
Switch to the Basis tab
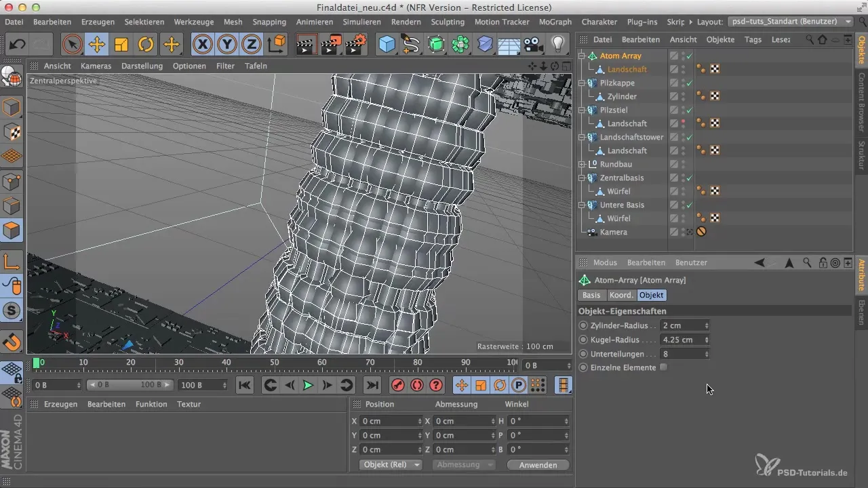click(x=591, y=296)
